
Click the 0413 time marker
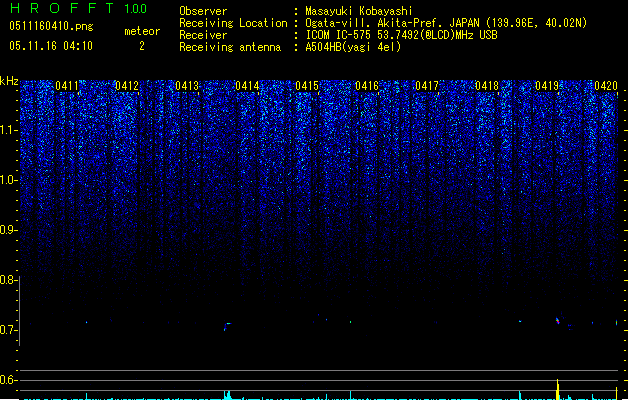coord(187,86)
